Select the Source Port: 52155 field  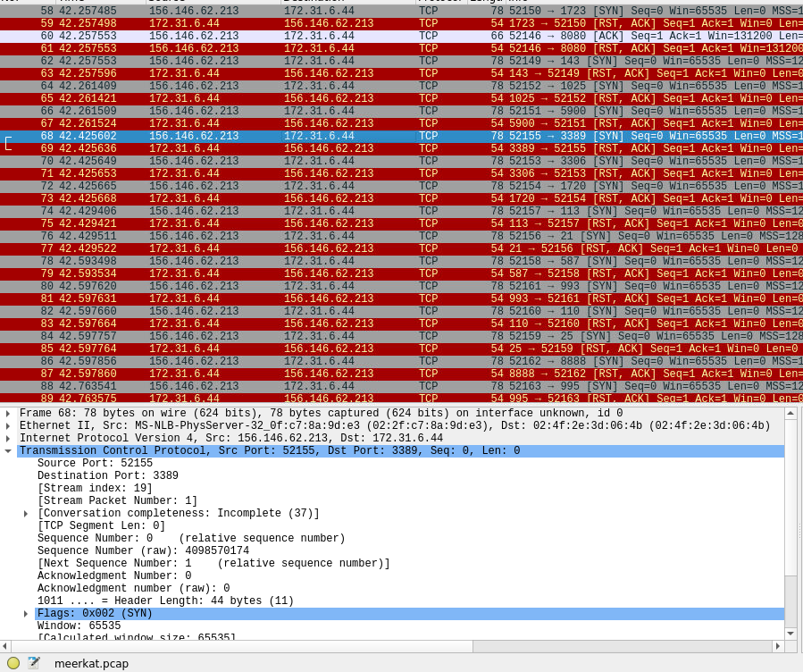[x=95, y=464]
